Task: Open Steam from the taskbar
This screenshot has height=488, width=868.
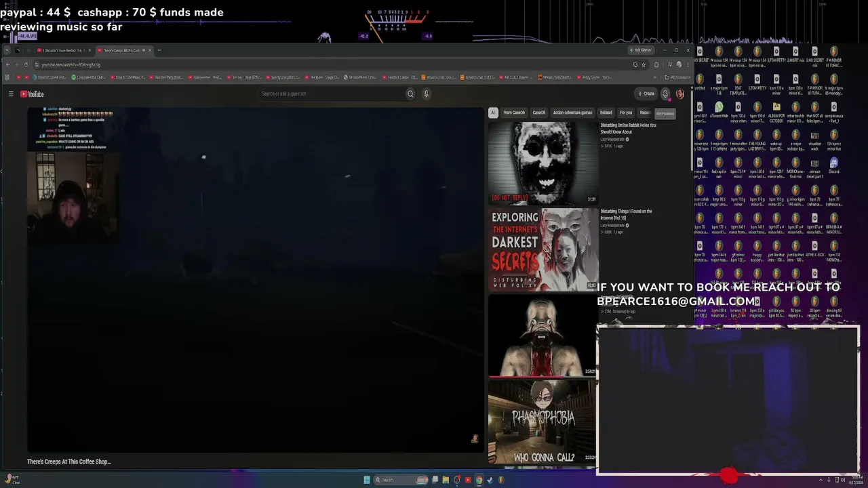Action: (490, 480)
